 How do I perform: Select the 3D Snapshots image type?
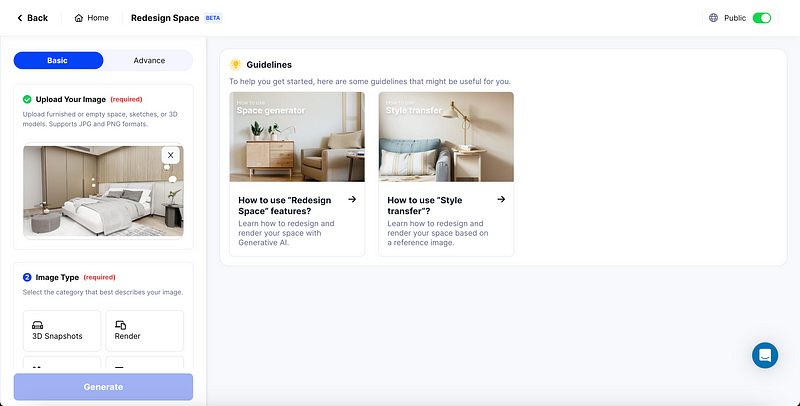[x=62, y=331]
